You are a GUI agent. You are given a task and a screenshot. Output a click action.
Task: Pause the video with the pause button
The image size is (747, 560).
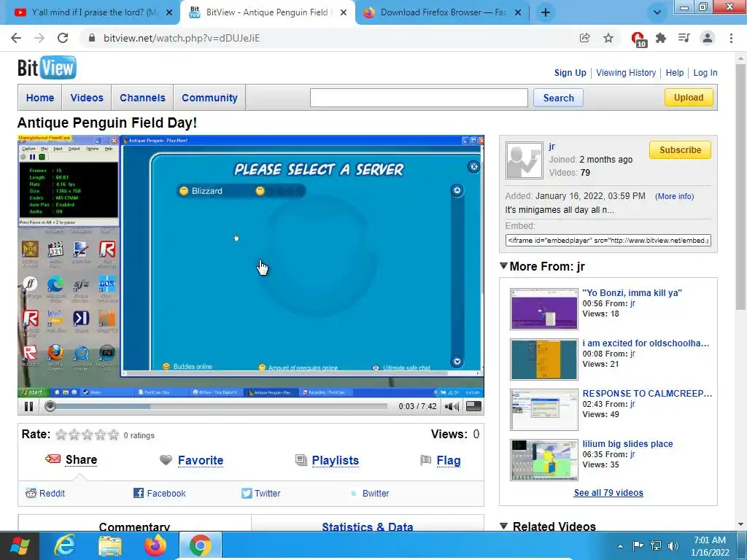click(x=28, y=406)
